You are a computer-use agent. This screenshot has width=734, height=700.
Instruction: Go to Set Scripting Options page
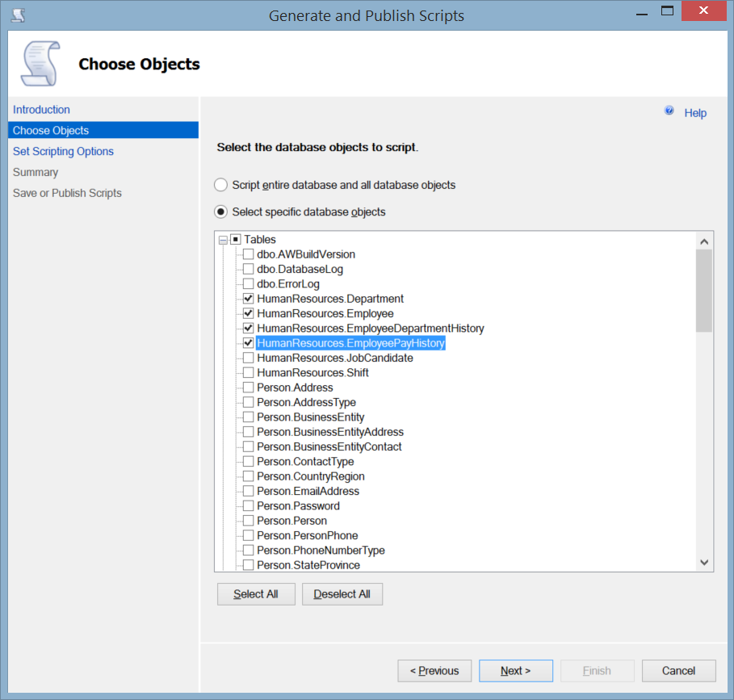click(63, 152)
